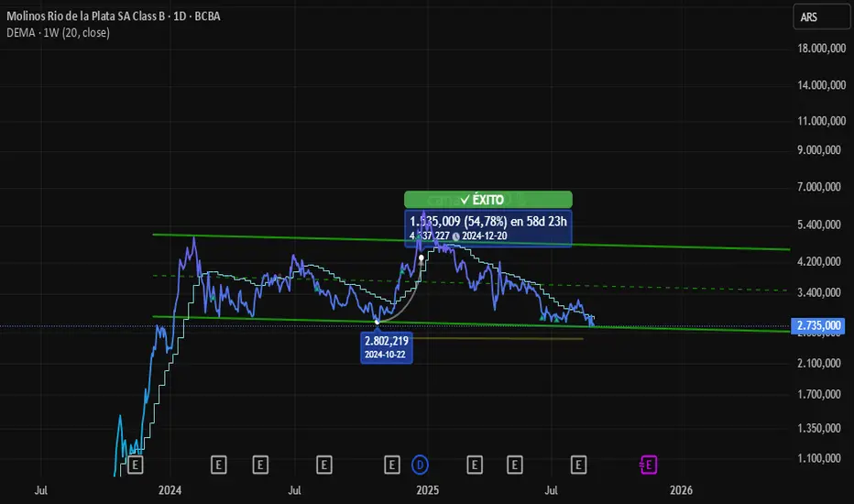Click the 2025 label on the time axis
The width and height of the screenshot is (854, 504).
point(428,490)
